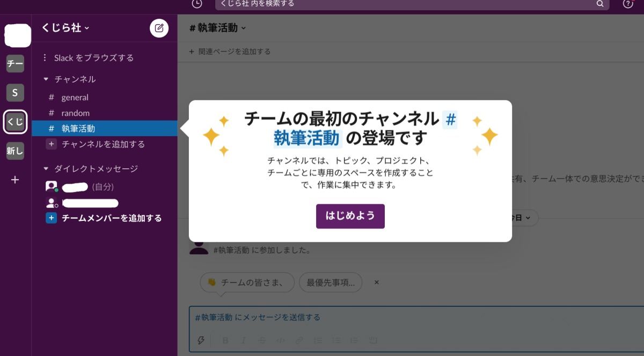Open the shortcuts lightning bolt icon
This screenshot has height=356, width=644.
201,340
